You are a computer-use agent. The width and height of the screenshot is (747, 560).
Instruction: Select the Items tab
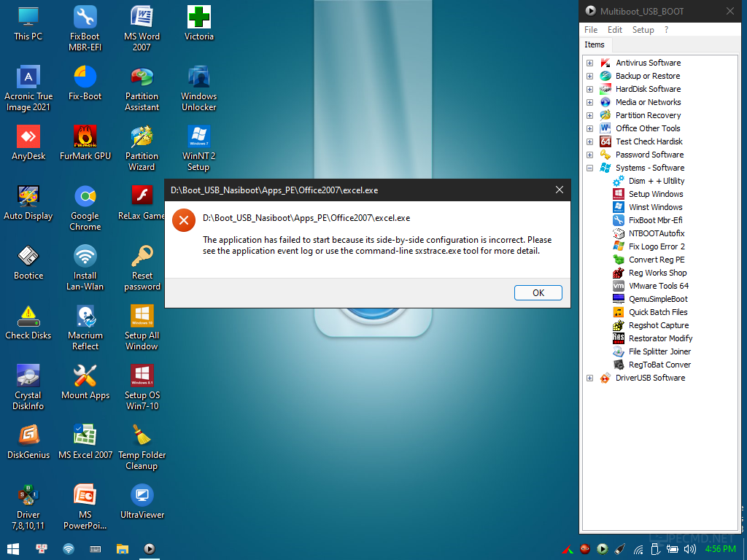(594, 44)
